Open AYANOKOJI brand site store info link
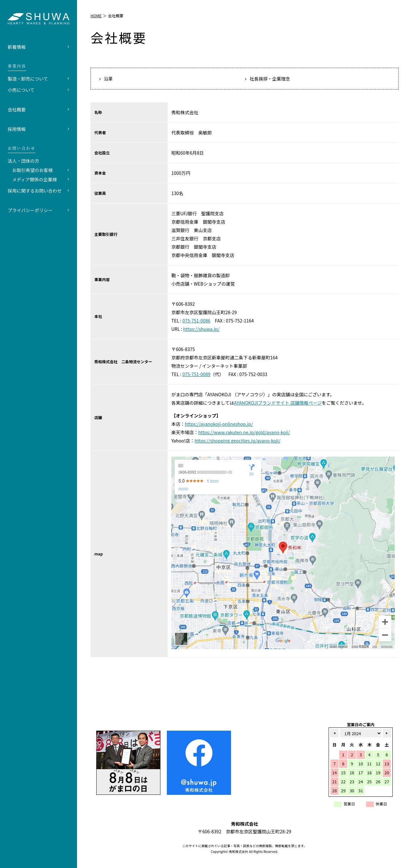412x868 pixels. 278,403
